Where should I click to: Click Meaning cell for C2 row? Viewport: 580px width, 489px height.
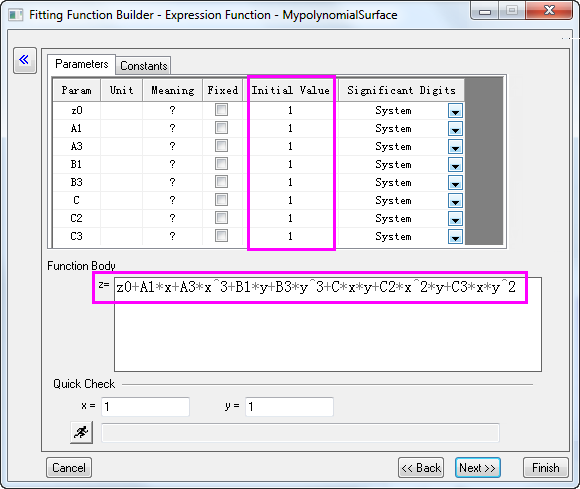[x=172, y=218]
